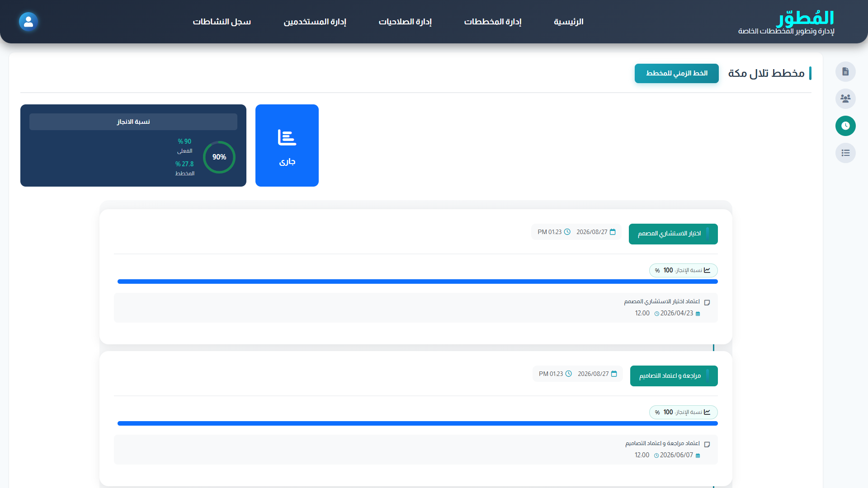Open سجل النشاطات nav menu
This screenshot has height=488, width=868.
point(222,22)
